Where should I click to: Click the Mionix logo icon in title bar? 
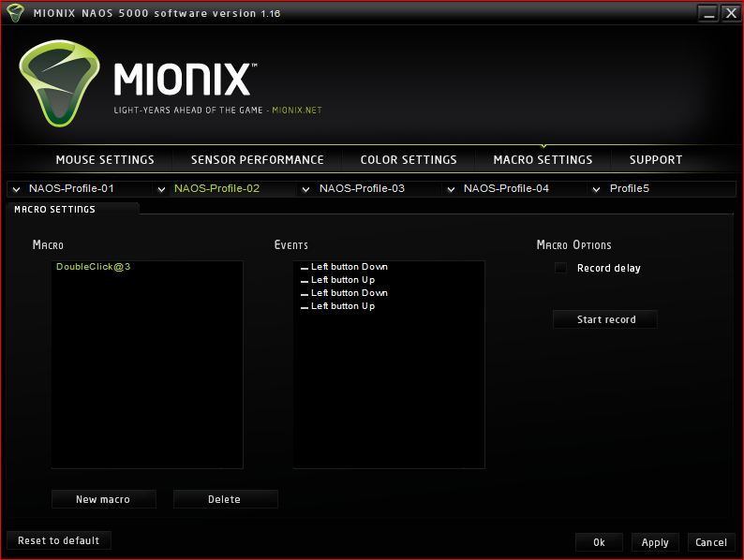[15, 13]
